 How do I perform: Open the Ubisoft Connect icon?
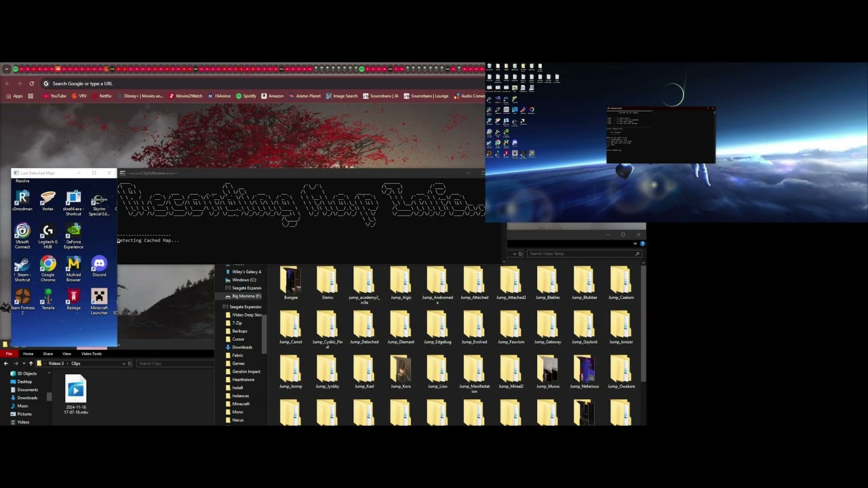tap(22, 236)
